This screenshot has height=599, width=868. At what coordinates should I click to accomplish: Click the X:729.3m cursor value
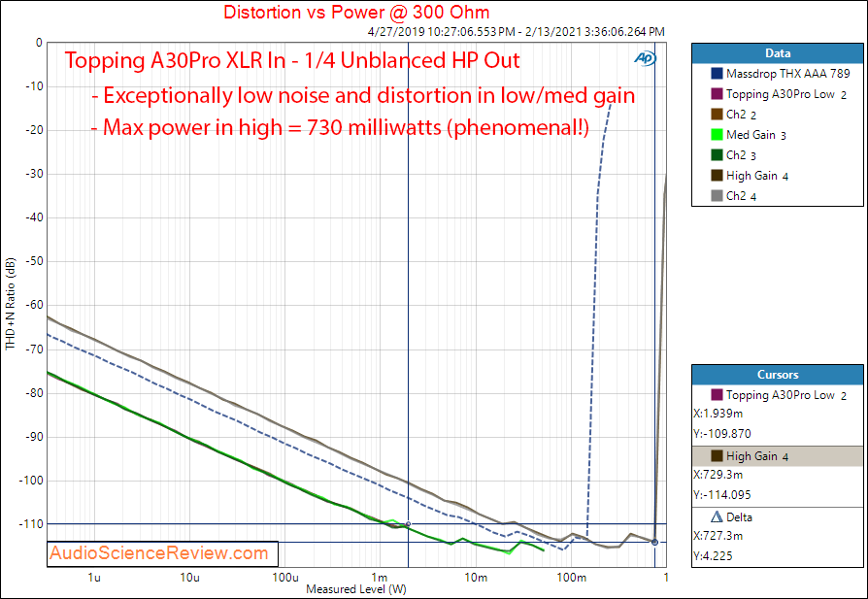click(718, 475)
